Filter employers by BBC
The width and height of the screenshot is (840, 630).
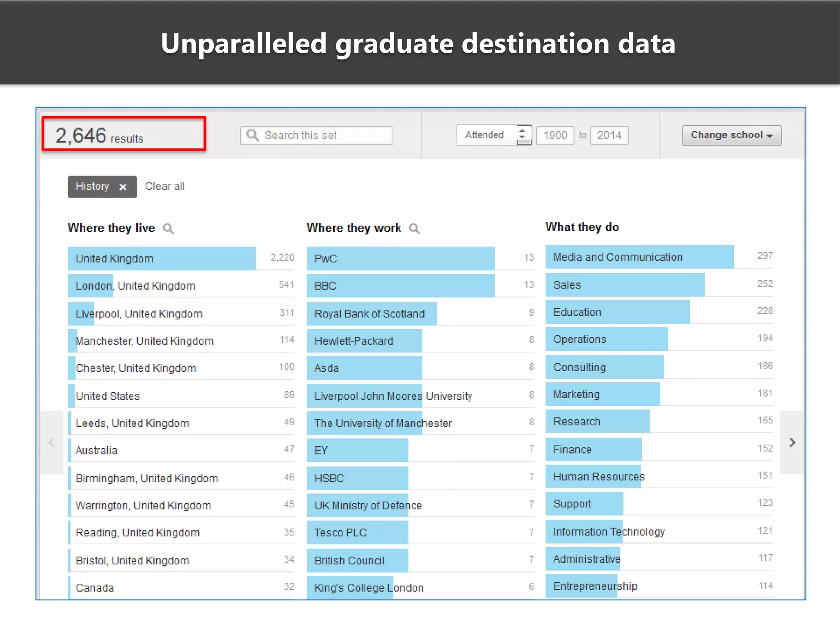point(420,285)
